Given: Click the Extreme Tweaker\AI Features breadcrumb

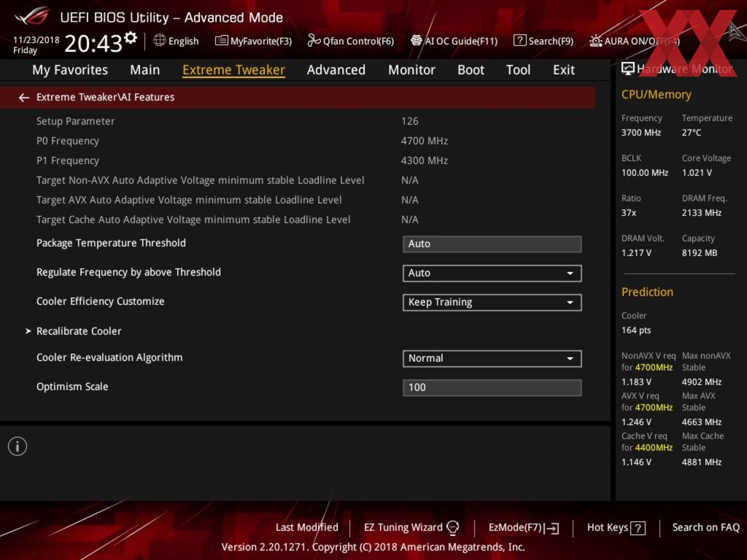Looking at the screenshot, I should click(105, 97).
